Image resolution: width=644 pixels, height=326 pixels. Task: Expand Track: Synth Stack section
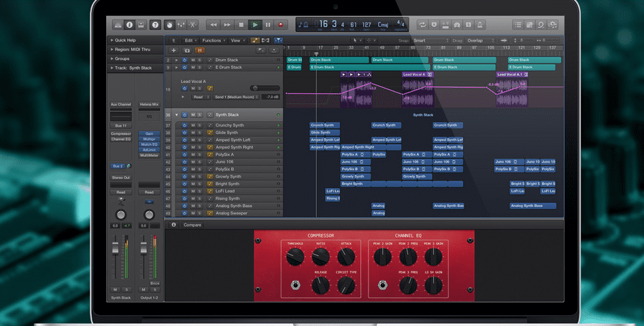[x=112, y=68]
